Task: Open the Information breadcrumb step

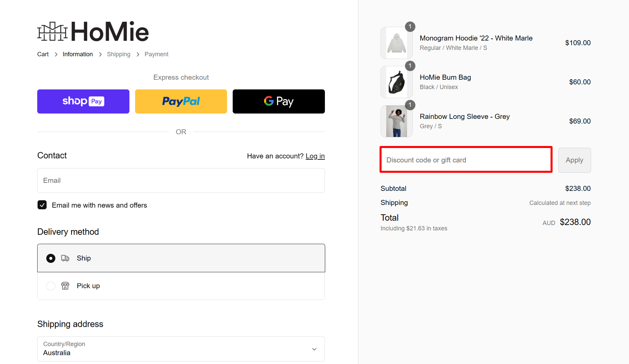Action: 77,54
